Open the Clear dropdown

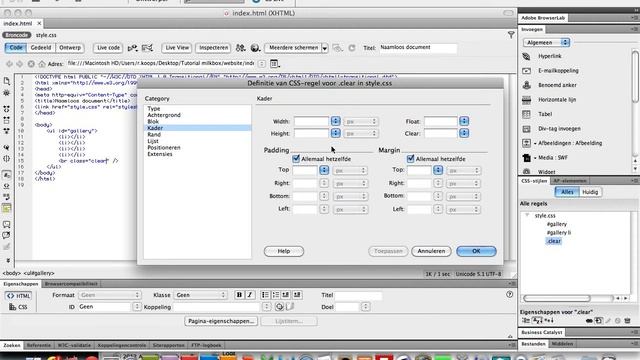click(x=464, y=133)
